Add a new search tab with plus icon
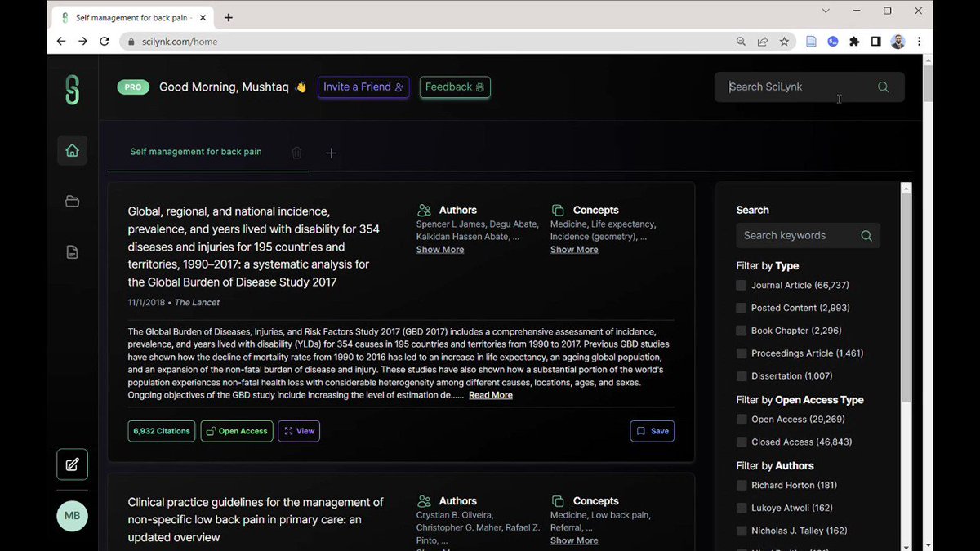Screen dimensions: 980x551 tap(331, 153)
